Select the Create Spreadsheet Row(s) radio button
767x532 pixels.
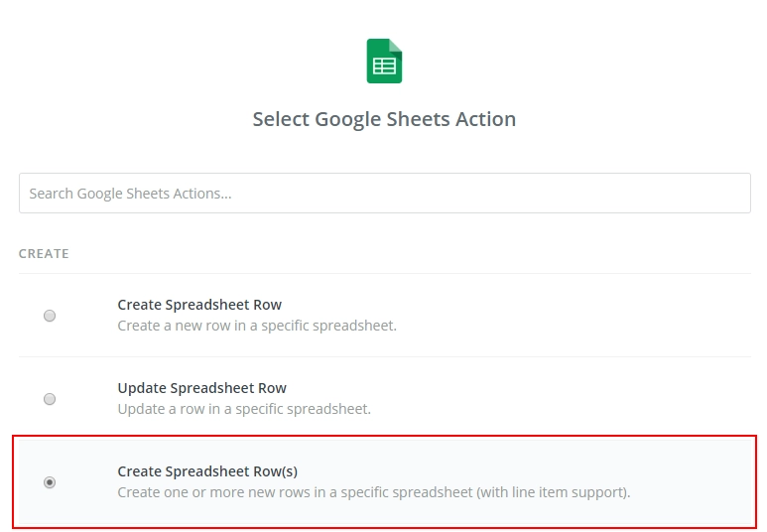point(50,482)
